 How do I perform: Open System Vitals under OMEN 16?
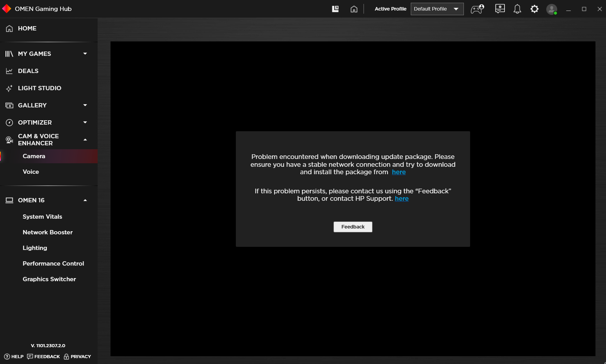point(42,216)
